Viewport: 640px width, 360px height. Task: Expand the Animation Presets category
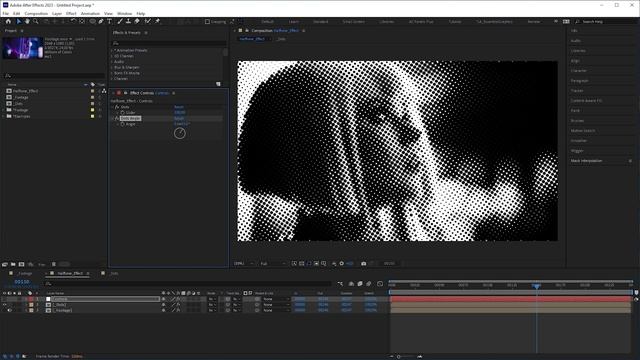click(x=112, y=50)
